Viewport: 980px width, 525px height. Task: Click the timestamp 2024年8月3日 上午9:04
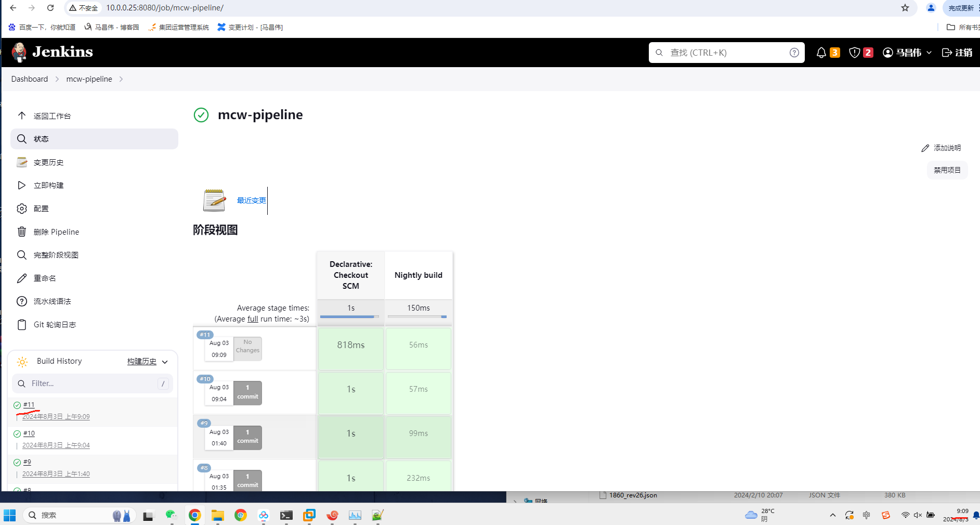click(x=56, y=445)
